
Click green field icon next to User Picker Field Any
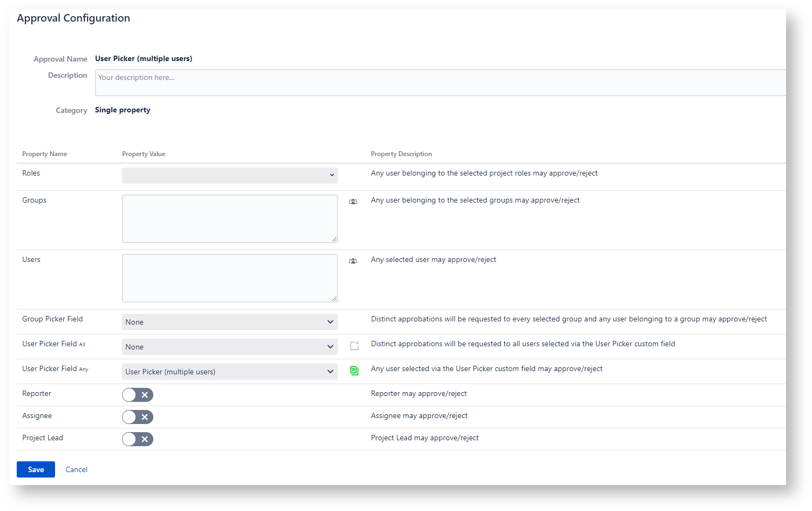pyautogui.click(x=354, y=371)
